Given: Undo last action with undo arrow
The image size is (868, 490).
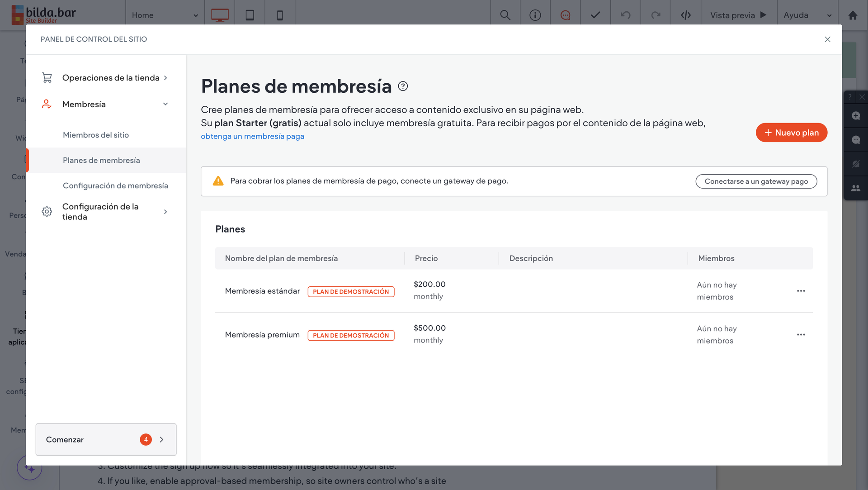Looking at the screenshot, I should (626, 15).
